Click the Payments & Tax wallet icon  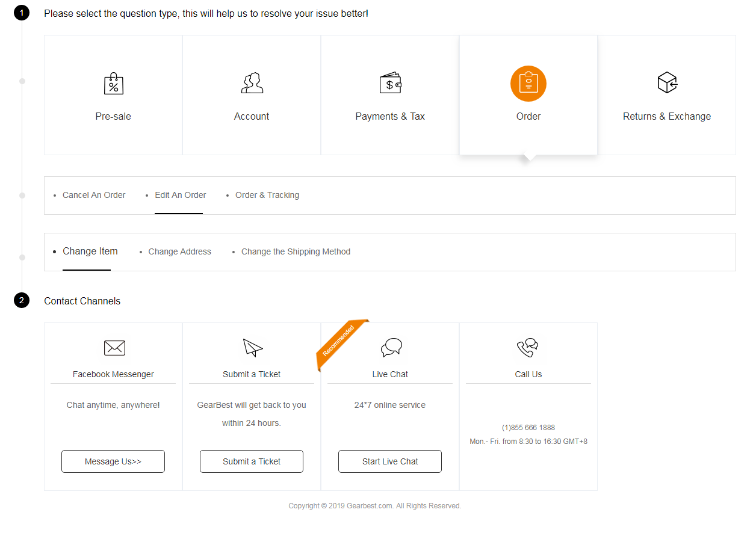pyautogui.click(x=390, y=84)
